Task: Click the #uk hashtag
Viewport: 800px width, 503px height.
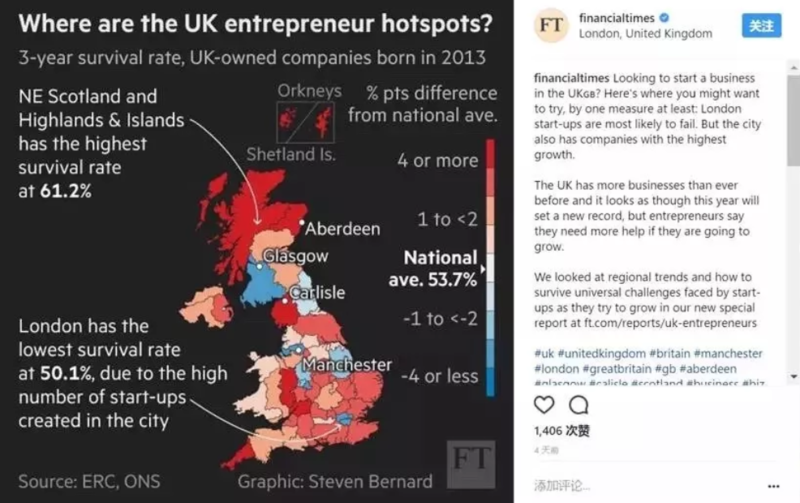Action: click(x=546, y=354)
